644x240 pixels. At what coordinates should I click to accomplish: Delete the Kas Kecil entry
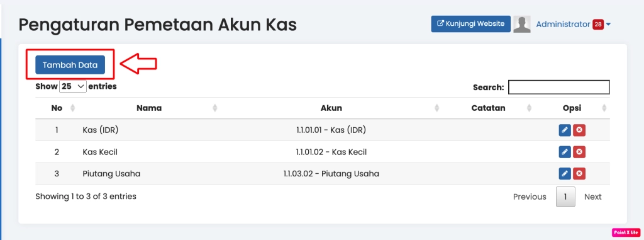coord(579,152)
